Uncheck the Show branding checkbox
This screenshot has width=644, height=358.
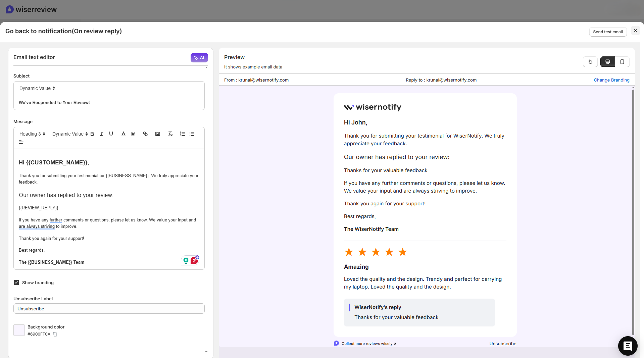[x=16, y=283]
